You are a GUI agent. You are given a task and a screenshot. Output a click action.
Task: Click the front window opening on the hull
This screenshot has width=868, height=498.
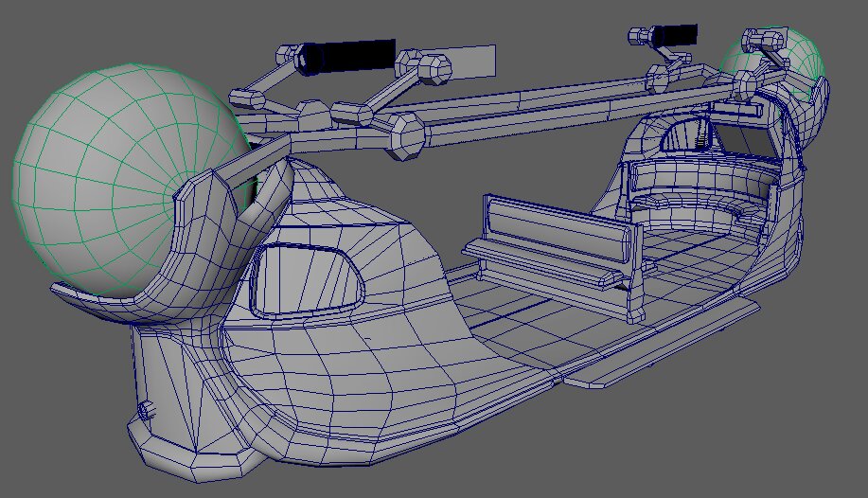(305, 278)
